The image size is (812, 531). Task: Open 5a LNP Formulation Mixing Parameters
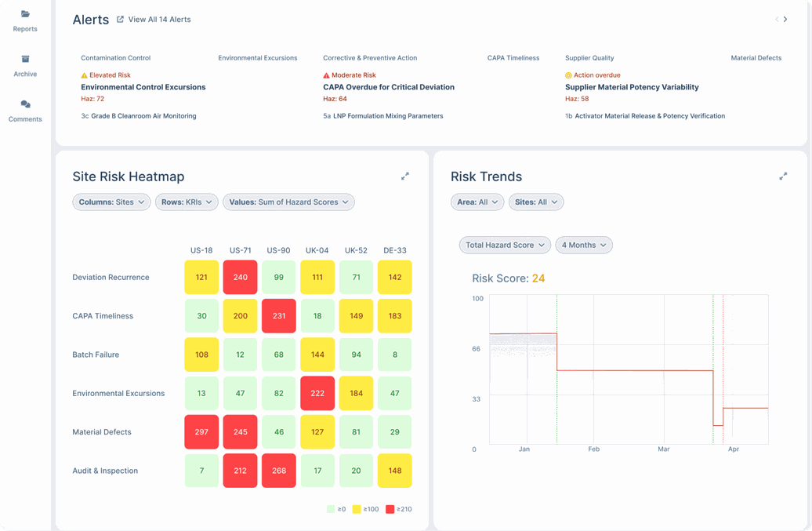coord(383,116)
